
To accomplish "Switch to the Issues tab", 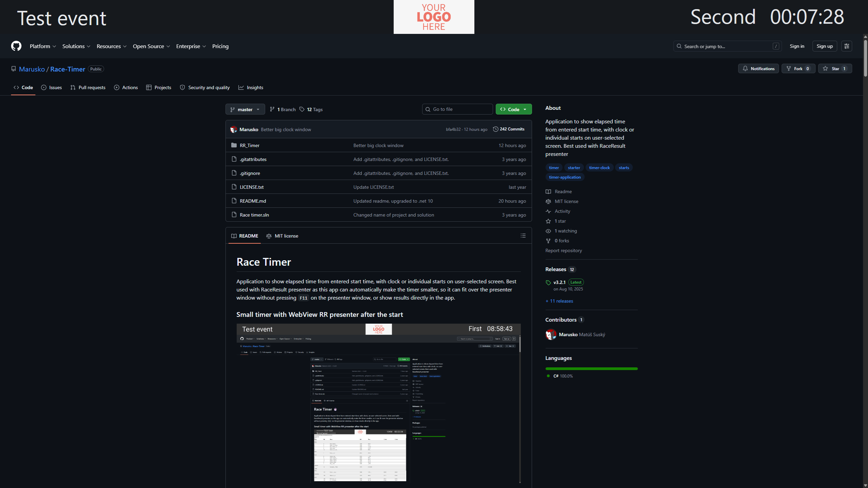I will [x=52, y=87].
